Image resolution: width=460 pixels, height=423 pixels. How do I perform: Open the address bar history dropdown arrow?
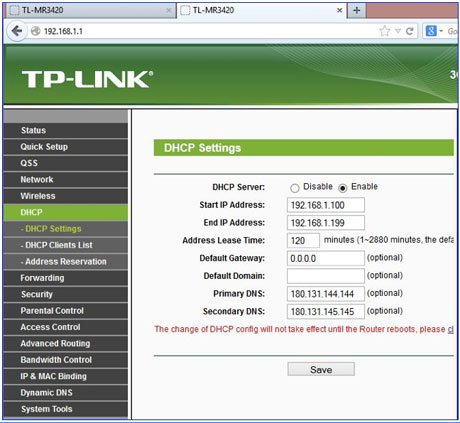tap(398, 31)
